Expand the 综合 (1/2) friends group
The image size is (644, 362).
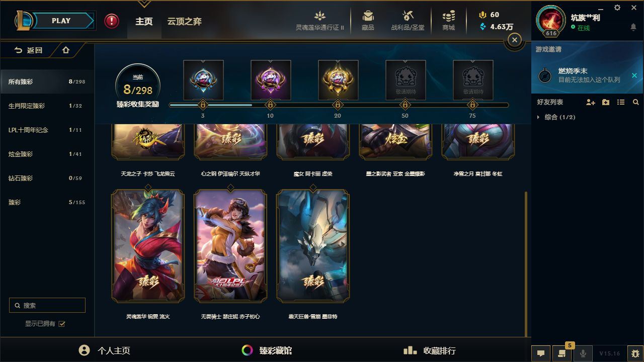[x=555, y=117]
